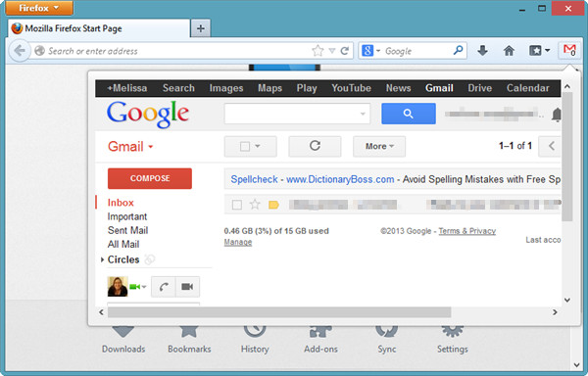Open Add-ons from the start page
588x376 pixels.
[320, 340]
